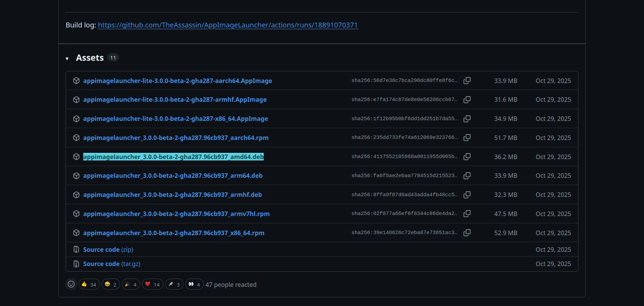Click the 36.2 MB file size
Screen dimensions: 644x306
tap(506, 157)
